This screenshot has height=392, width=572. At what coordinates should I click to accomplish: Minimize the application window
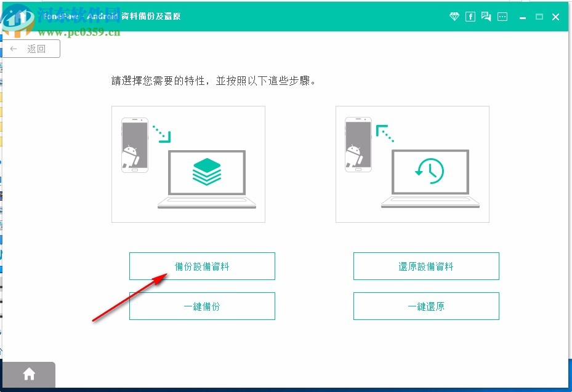tap(522, 17)
